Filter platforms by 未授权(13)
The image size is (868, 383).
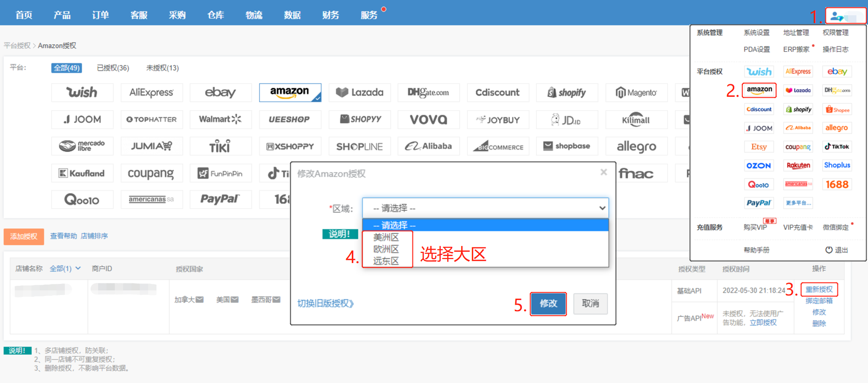[x=162, y=68]
